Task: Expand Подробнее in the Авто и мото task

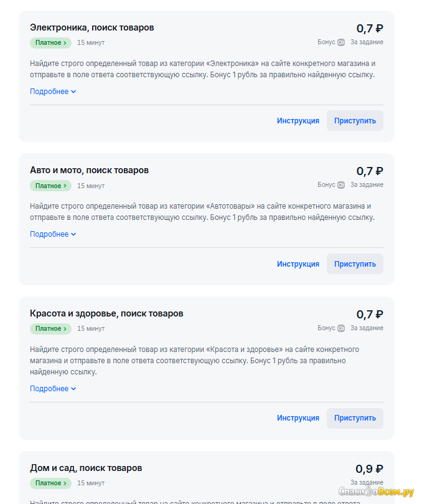Action: (x=53, y=234)
